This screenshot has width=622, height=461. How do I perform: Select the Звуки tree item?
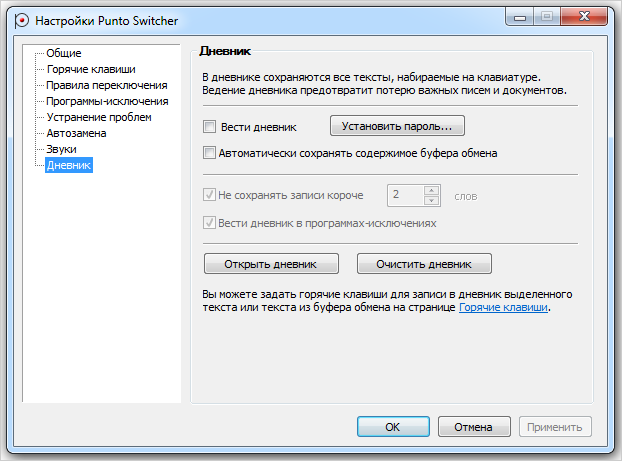[61, 149]
